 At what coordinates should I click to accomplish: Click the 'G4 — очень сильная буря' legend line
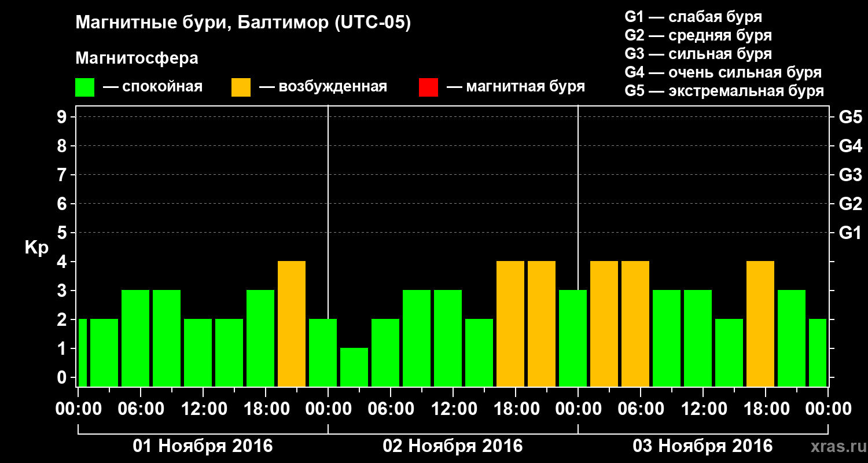723,72
